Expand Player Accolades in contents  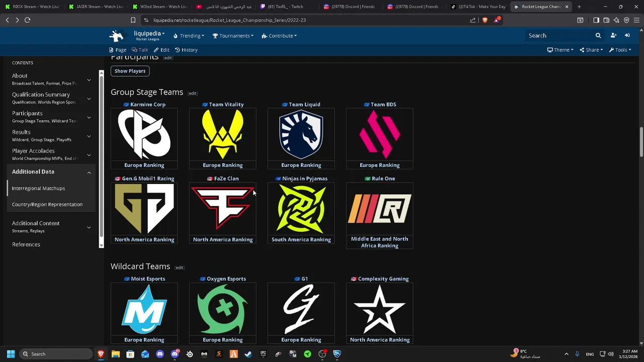(x=89, y=154)
